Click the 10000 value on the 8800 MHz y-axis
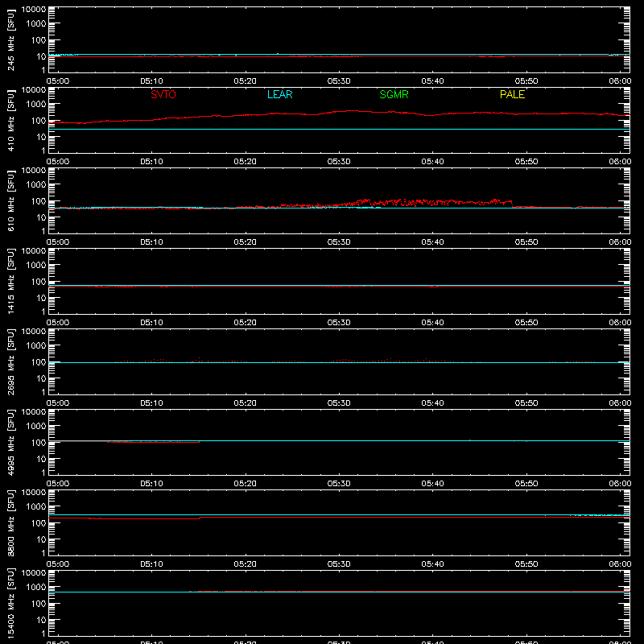Viewport: 644px width, 644px height. click(x=34, y=493)
